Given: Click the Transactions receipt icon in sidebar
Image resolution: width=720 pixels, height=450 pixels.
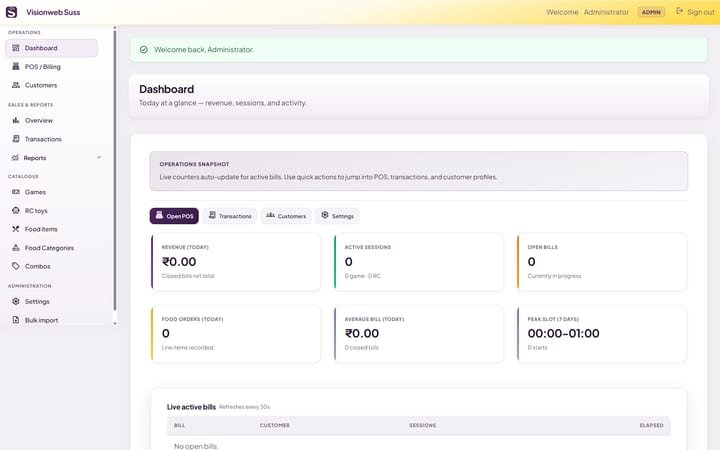Looking at the screenshot, I should 16,139.
